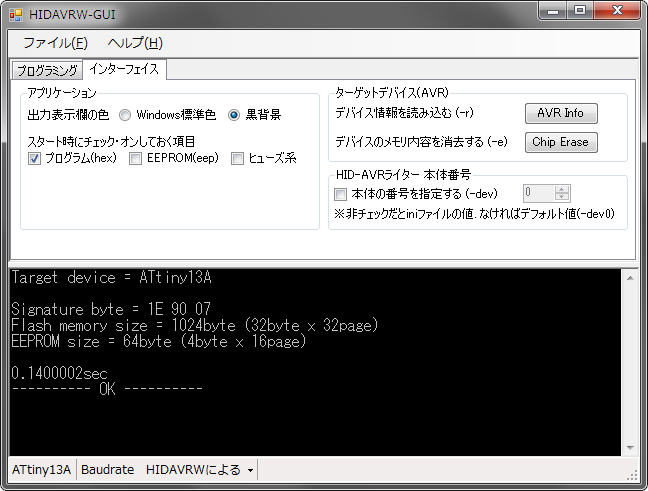Image resolution: width=648 pixels, height=491 pixels.
Task: Open the ファイル(F) menu
Action: (55, 43)
